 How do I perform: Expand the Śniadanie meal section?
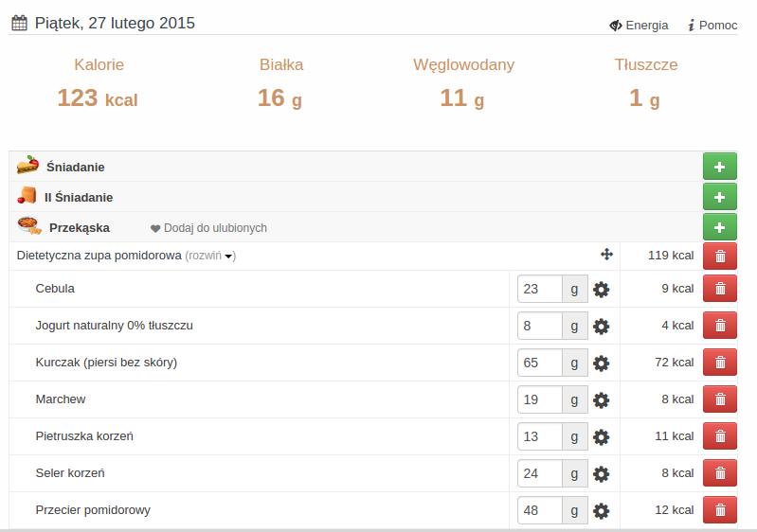point(75,167)
